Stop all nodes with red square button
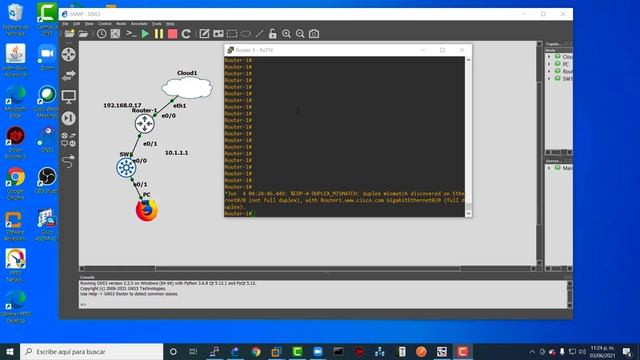This screenshot has height=360, width=640. (172, 33)
